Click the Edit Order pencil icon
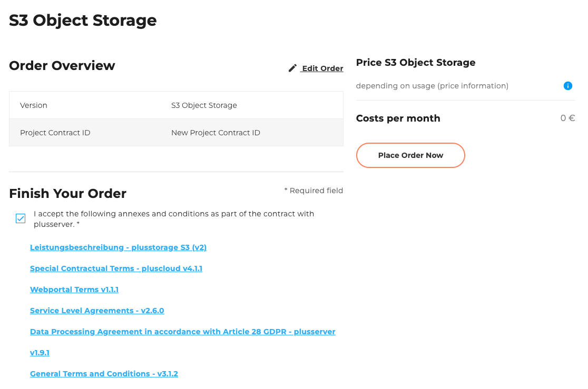The image size is (588, 389). coord(292,67)
